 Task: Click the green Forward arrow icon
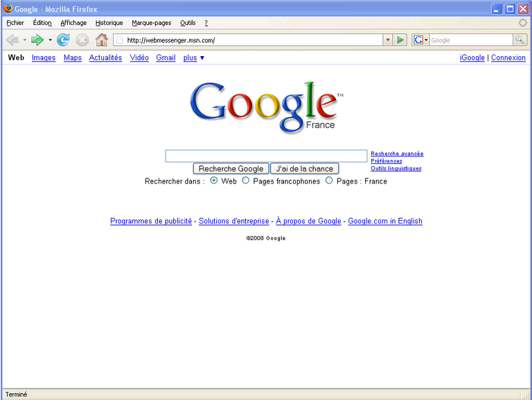(37, 40)
